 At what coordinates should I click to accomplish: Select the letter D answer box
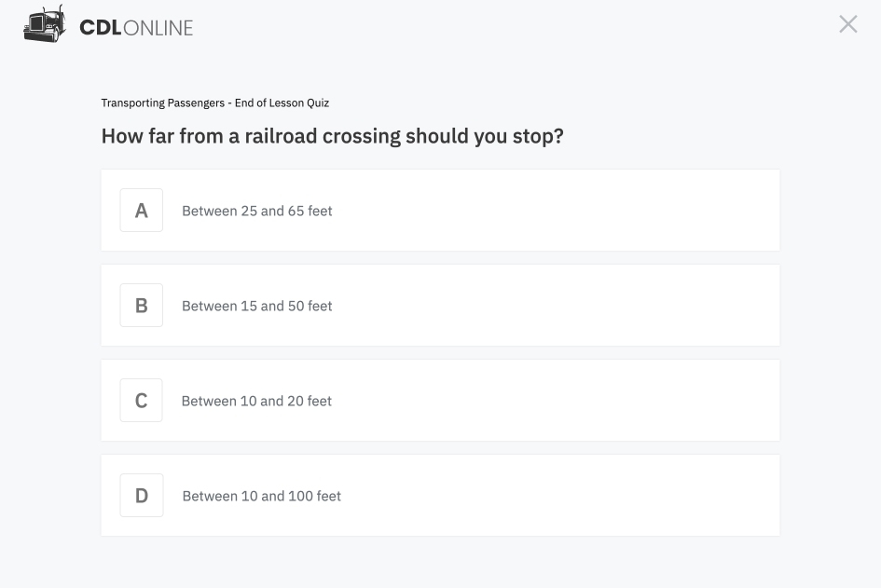tap(142, 496)
